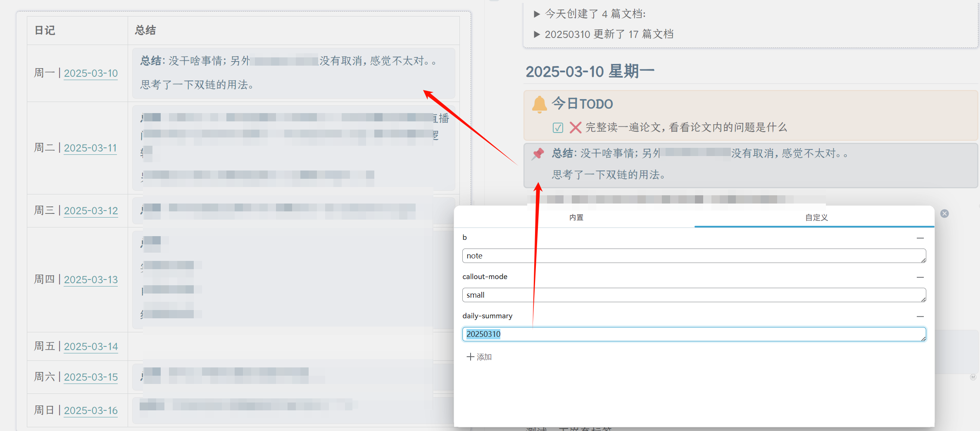Select the 20250310 value in the daily-summary field
The image size is (980, 431).
point(483,334)
